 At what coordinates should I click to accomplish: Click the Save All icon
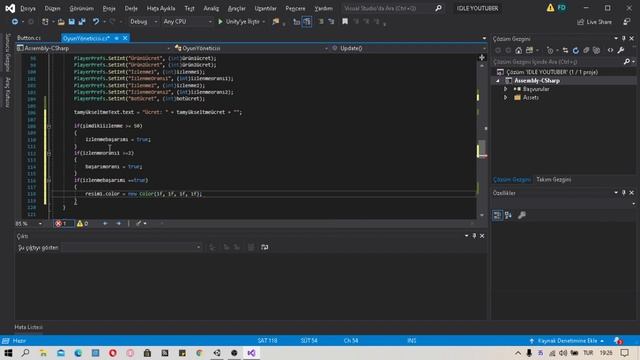point(82,22)
